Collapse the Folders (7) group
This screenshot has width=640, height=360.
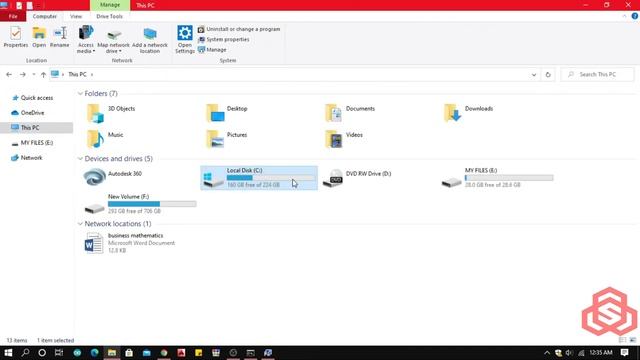80,93
